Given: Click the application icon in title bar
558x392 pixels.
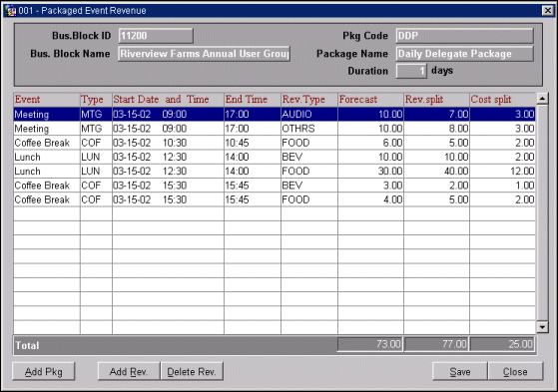Looking at the screenshot, I should (11, 11).
